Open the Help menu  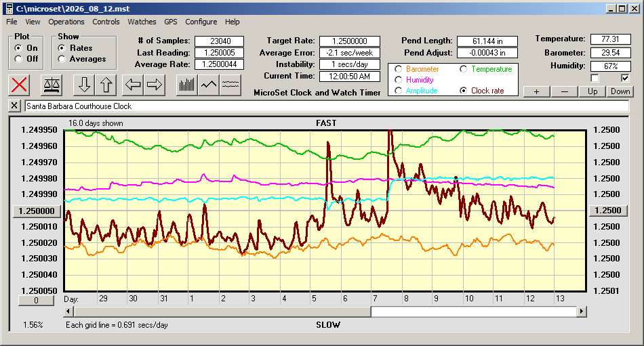(x=232, y=22)
